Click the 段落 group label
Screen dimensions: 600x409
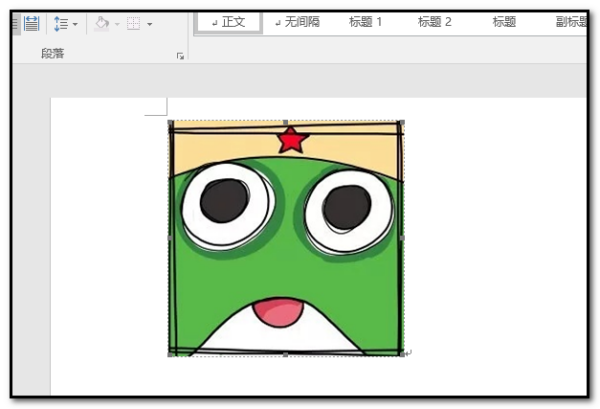coord(53,54)
